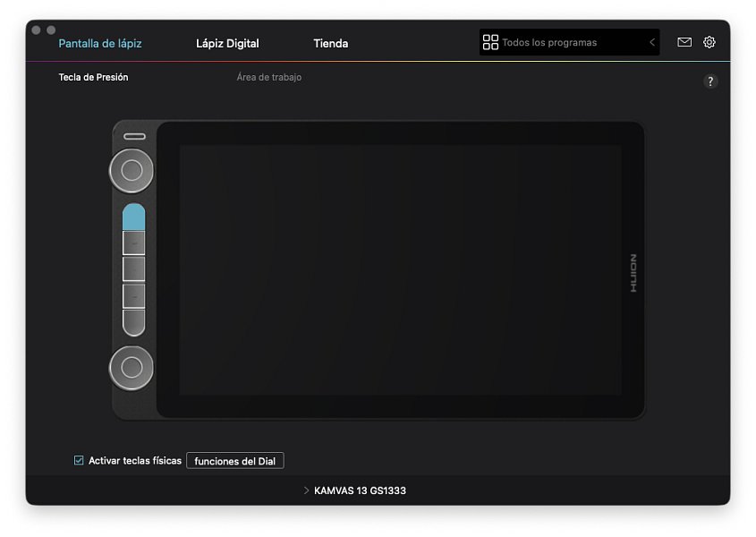Click the funciones del Dial button
The image size is (756, 537).
click(x=234, y=461)
